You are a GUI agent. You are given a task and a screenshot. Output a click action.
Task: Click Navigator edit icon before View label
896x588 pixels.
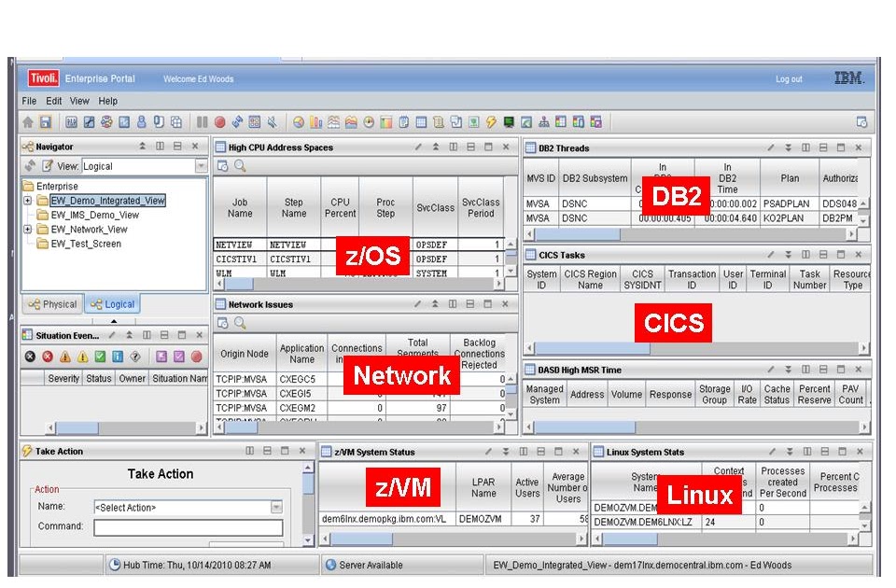coord(48,166)
